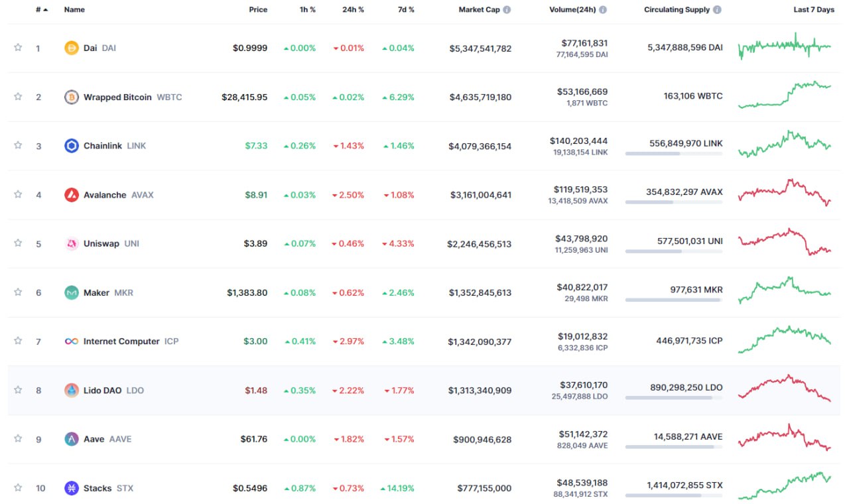Viewport: 849px width, 504px height.
Task: Click the Uniswap unicorn logo icon
Action: click(72, 244)
